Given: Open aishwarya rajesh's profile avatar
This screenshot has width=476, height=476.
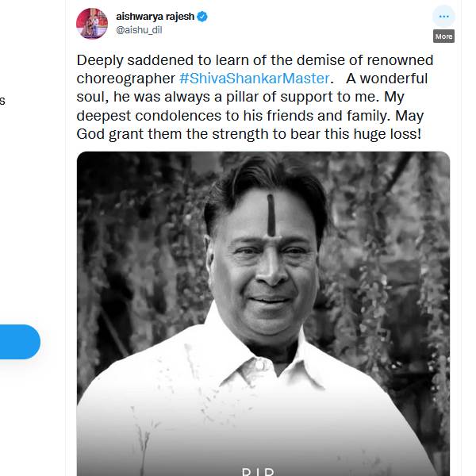Looking at the screenshot, I should [x=92, y=22].
